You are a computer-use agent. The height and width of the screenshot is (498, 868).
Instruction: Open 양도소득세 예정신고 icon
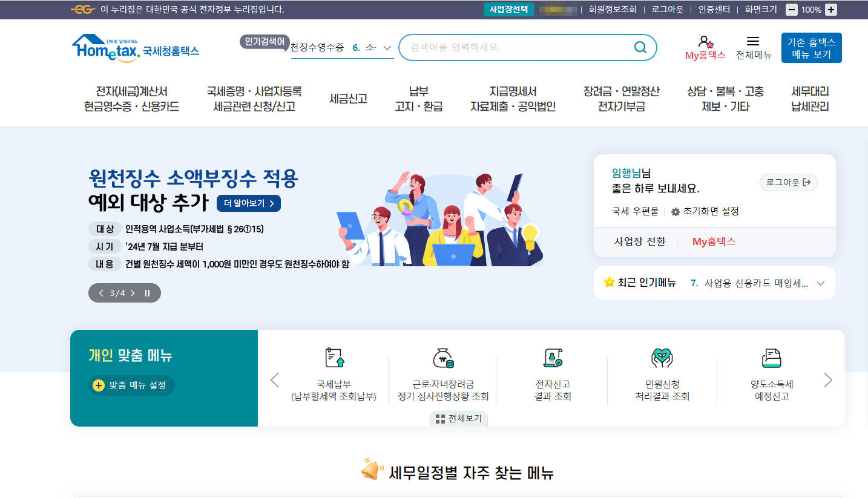pyautogui.click(x=772, y=358)
